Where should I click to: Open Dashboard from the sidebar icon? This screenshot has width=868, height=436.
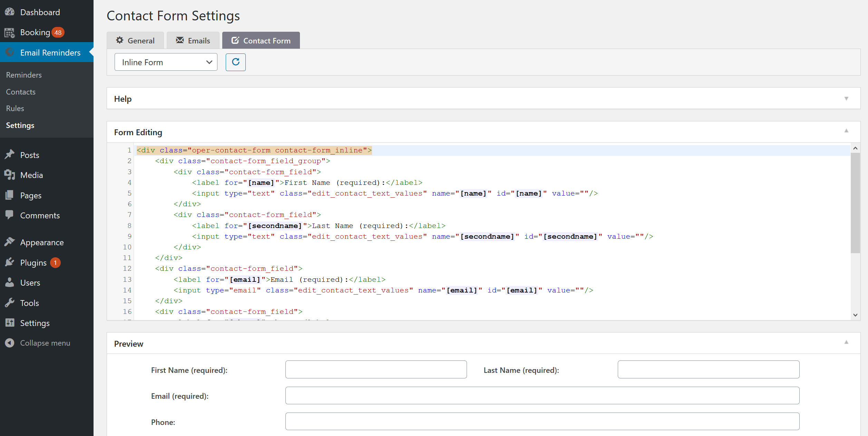[x=10, y=12]
